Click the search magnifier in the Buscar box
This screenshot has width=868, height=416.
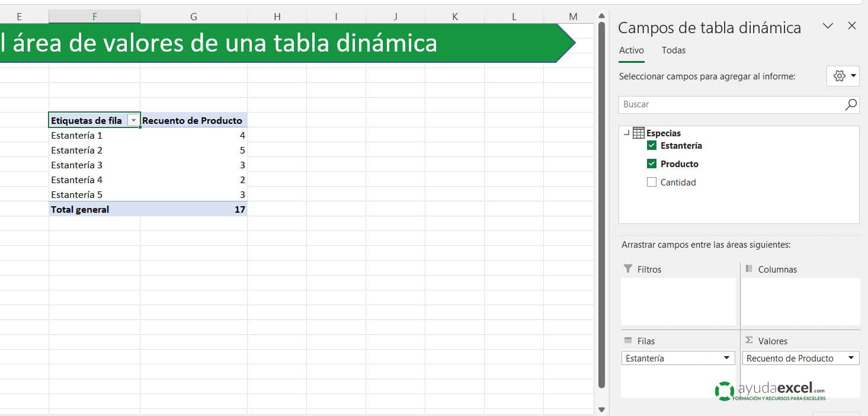click(x=851, y=105)
